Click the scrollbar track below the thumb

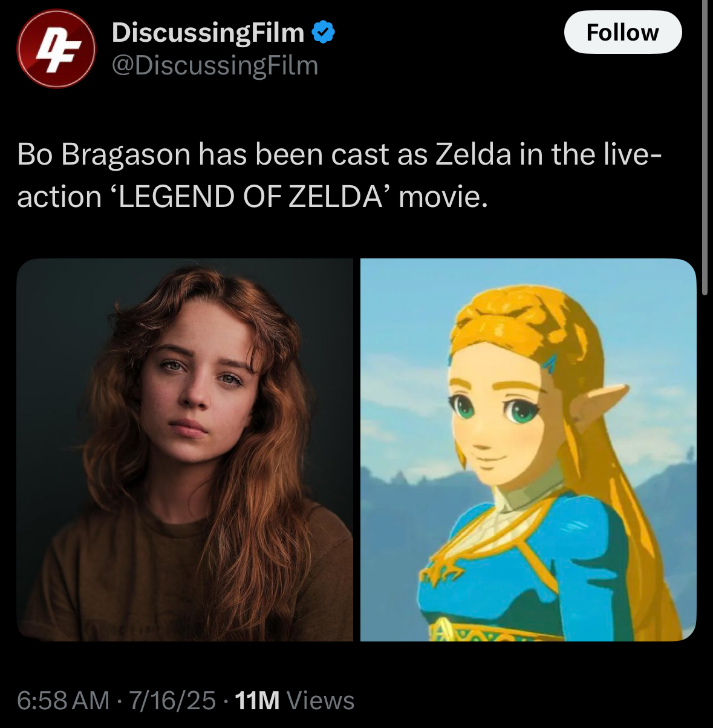point(705,508)
